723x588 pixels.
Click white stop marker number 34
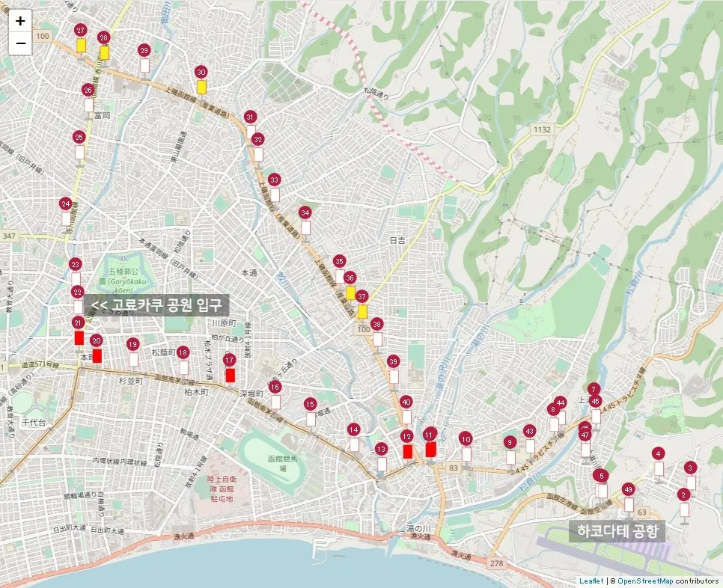tap(305, 227)
